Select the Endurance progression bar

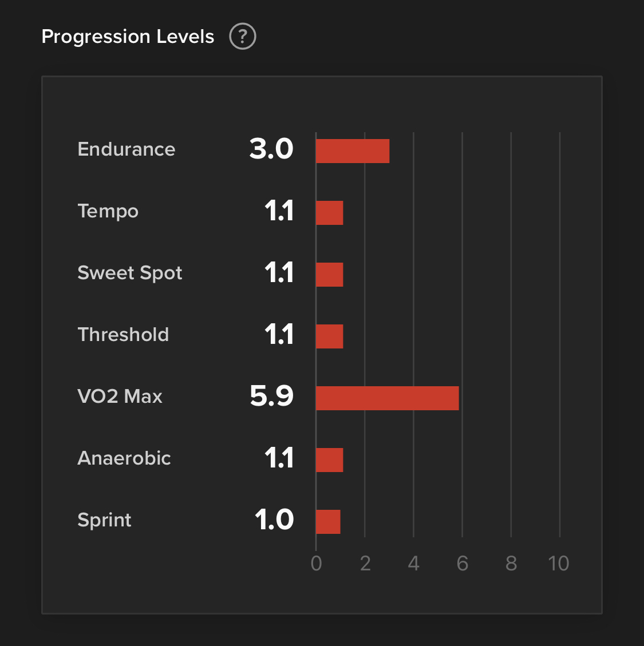point(353,151)
